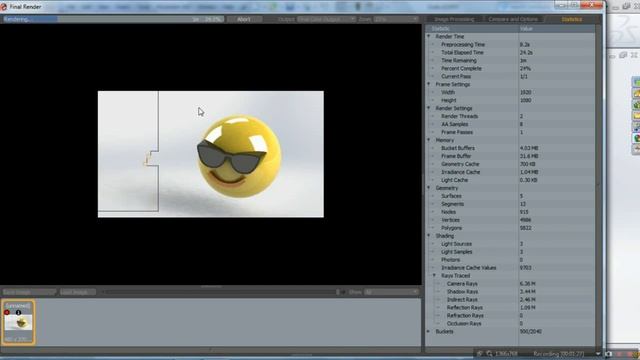Click the Save Image button
The height and width of the screenshot is (360, 640).
pyautogui.click(x=29, y=292)
